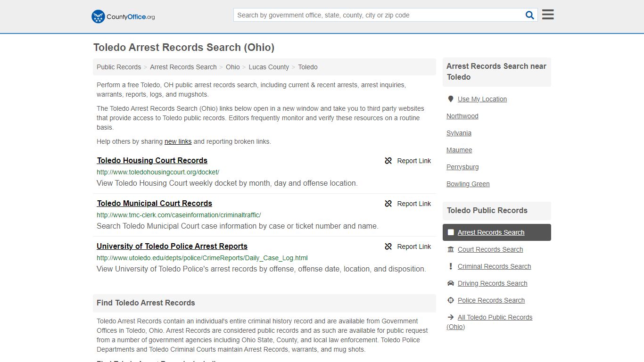Viewport: 644px width, 362px height.
Task: Follow the 'new links' hyperlink
Action: point(178,141)
